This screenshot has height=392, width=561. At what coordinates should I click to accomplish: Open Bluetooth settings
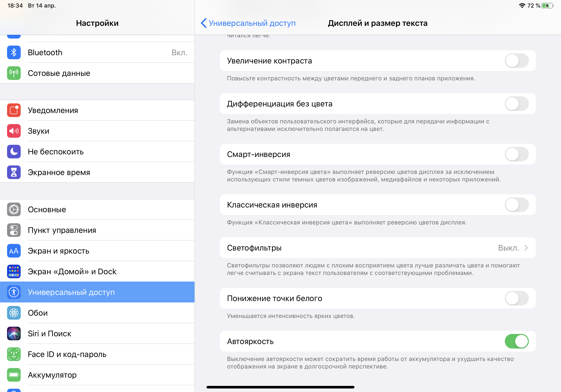[97, 52]
